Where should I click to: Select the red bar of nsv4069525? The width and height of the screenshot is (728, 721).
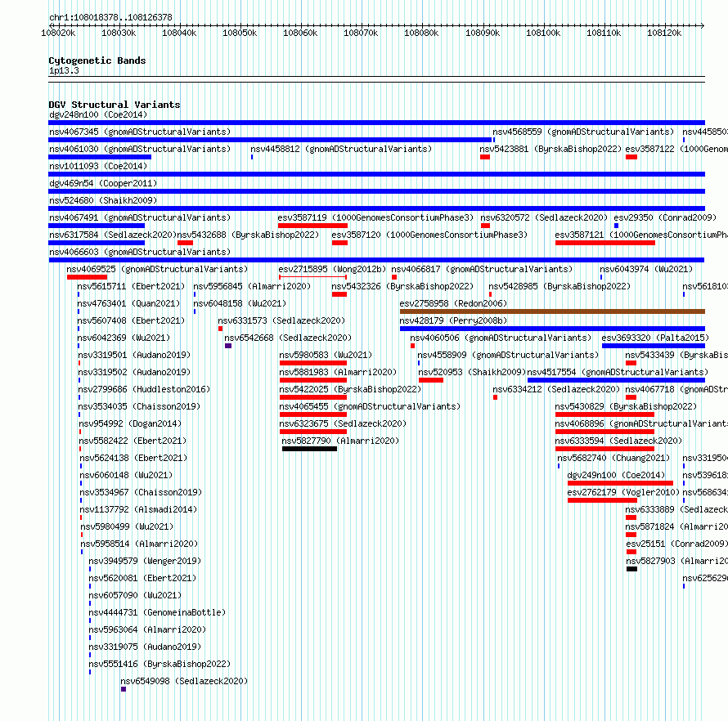click(88, 277)
